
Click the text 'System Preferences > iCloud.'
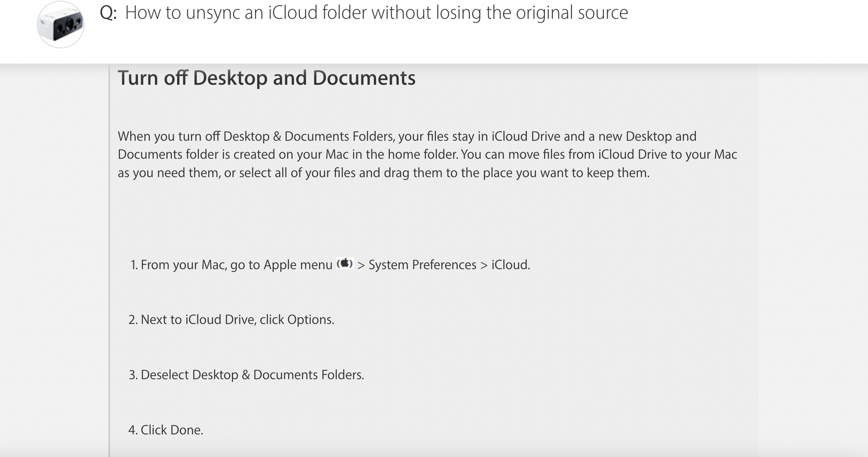point(449,265)
